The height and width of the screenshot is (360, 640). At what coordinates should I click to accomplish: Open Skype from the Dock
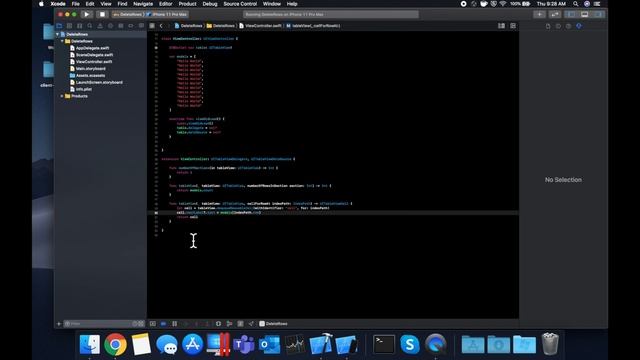click(x=409, y=344)
